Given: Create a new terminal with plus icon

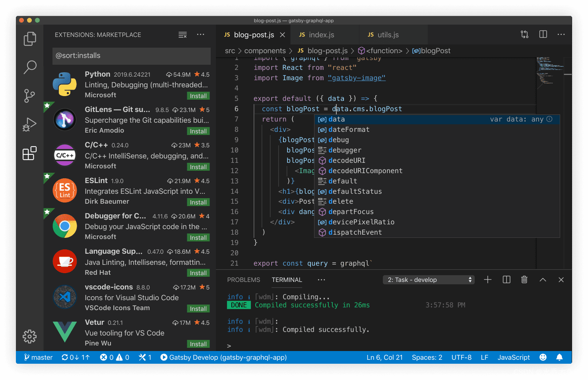Looking at the screenshot, I should click(x=488, y=280).
